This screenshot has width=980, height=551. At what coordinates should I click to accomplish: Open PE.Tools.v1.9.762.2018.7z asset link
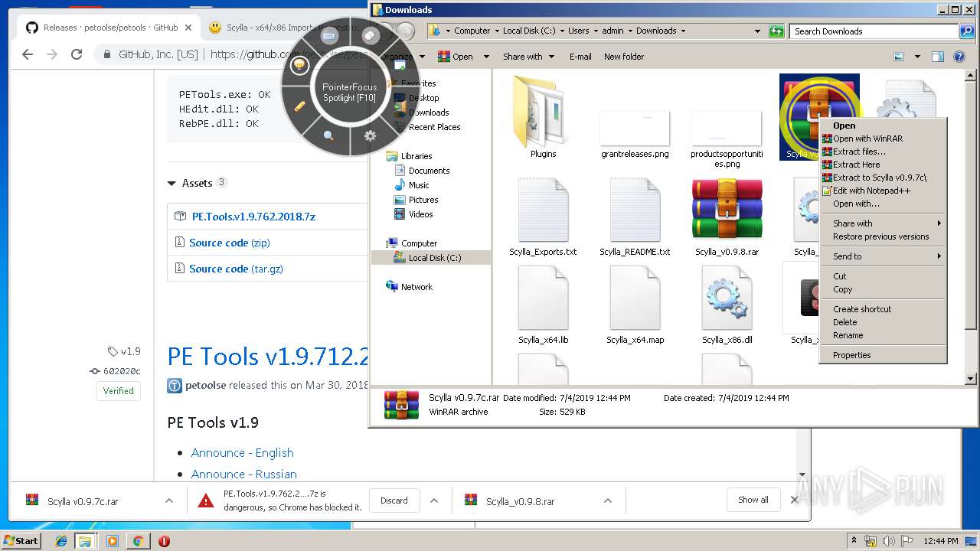(x=253, y=217)
